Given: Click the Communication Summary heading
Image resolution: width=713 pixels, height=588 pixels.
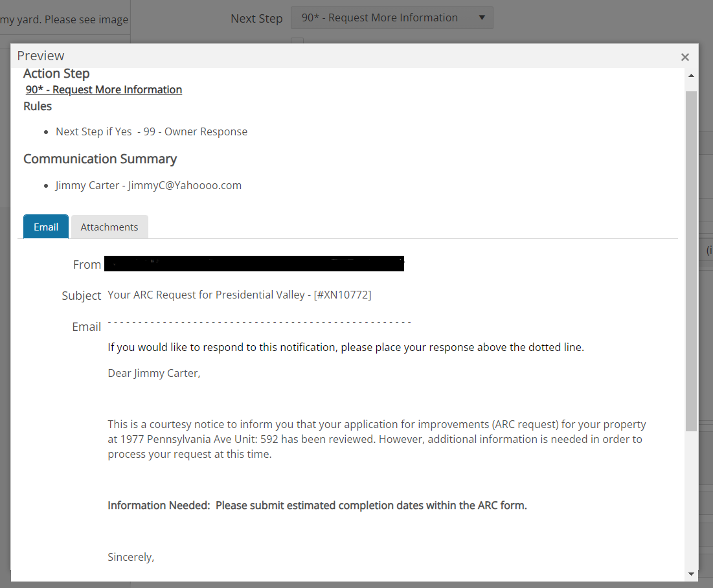Looking at the screenshot, I should click(x=100, y=159).
